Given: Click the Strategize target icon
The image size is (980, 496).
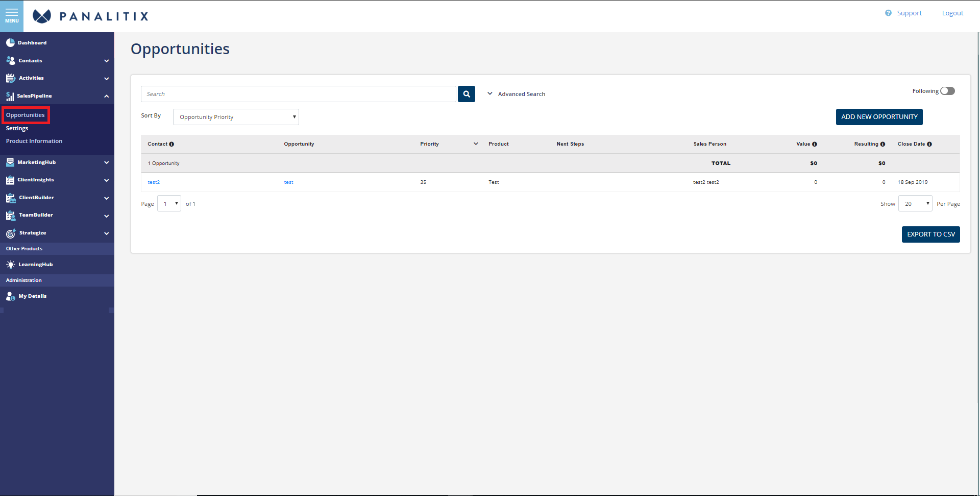Looking at the screenshot, I should (11, 233).
